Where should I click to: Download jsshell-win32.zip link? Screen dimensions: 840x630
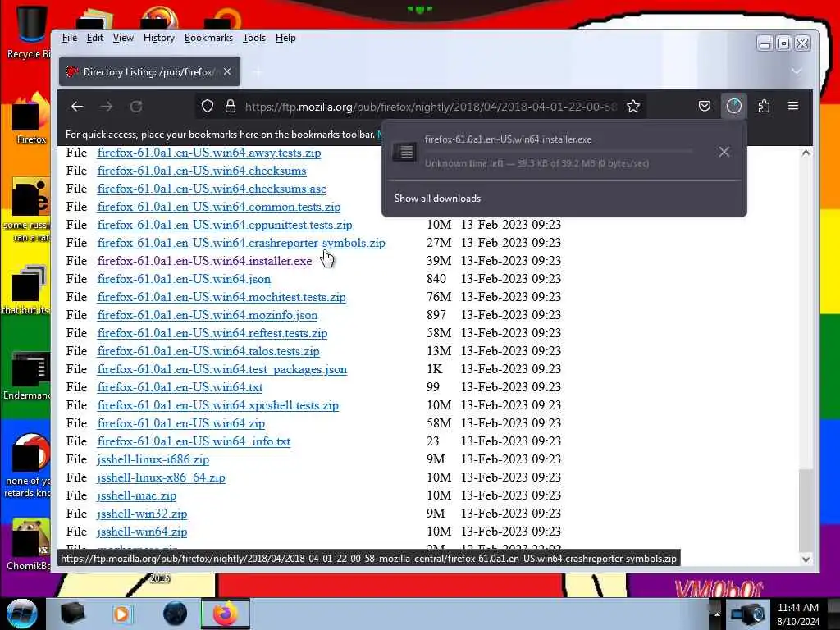(142, 514)
